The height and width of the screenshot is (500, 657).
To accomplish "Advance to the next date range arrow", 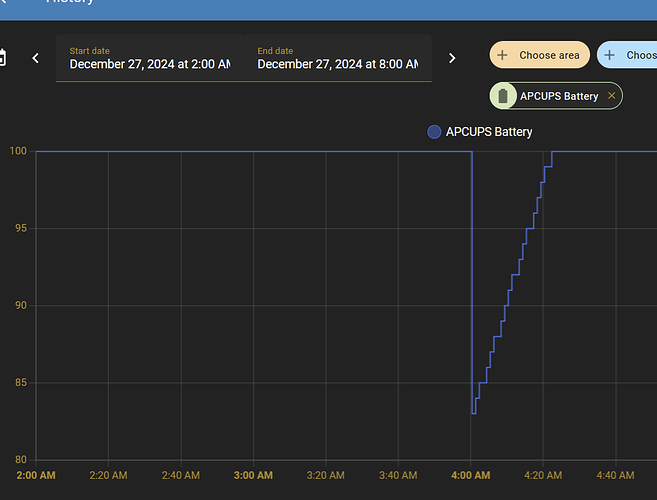I will 452,58.
